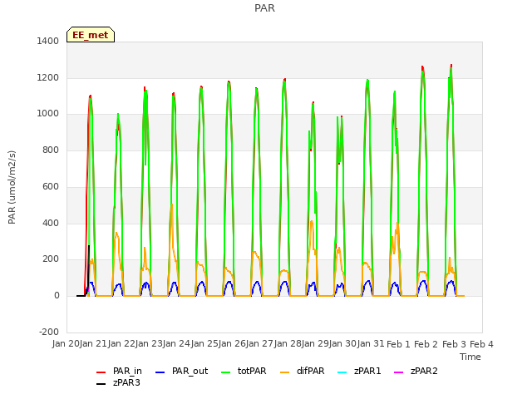
Task: Click the green totPAR legend swatch
Action: (226, 372)
